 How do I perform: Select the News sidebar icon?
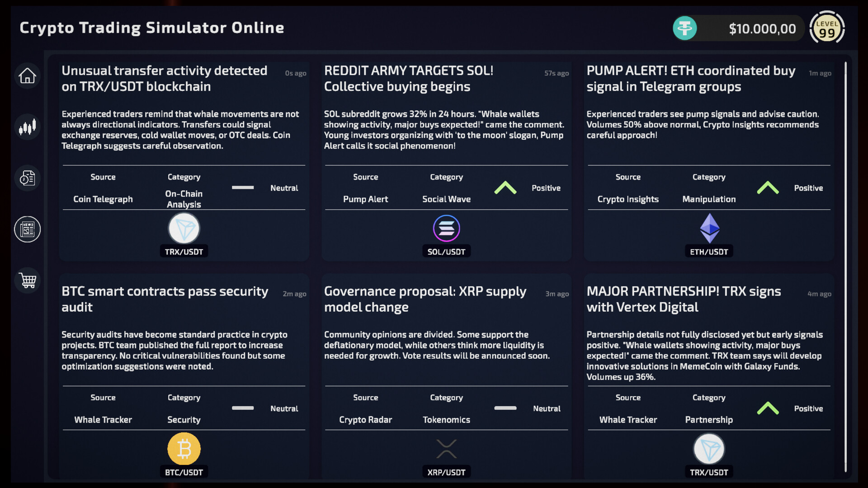27,229
